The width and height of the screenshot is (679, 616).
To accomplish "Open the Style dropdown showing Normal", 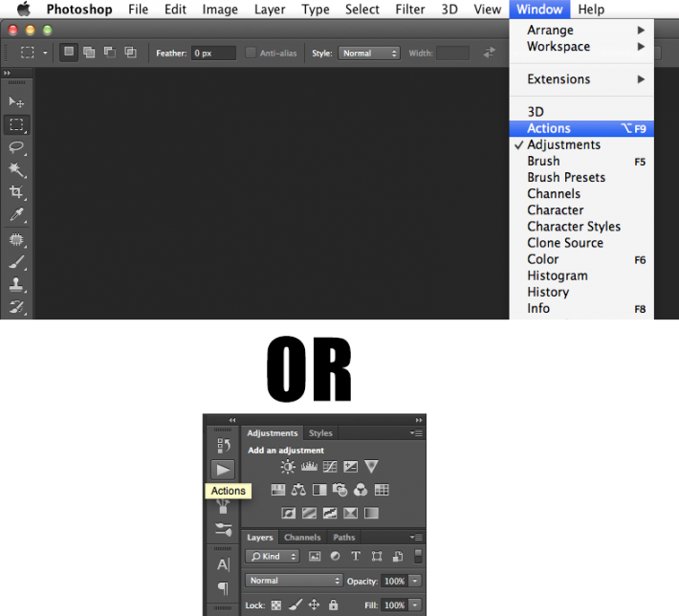I will click(369, 54).
